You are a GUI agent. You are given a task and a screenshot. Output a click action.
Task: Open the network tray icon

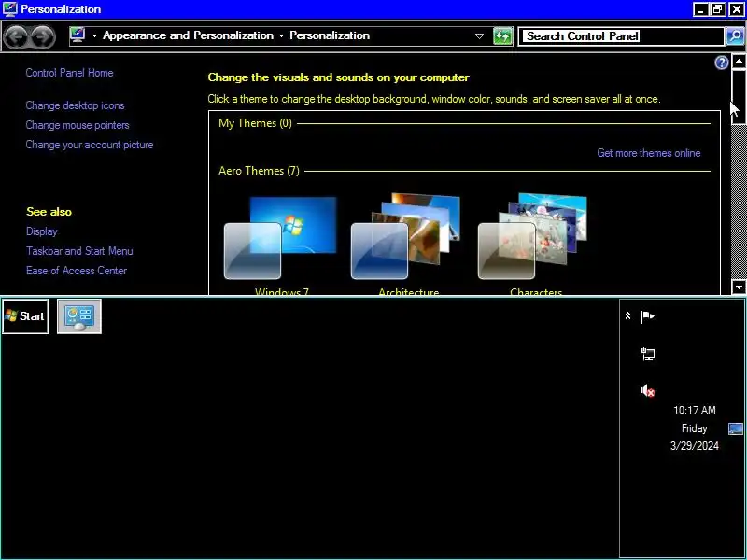648,354
